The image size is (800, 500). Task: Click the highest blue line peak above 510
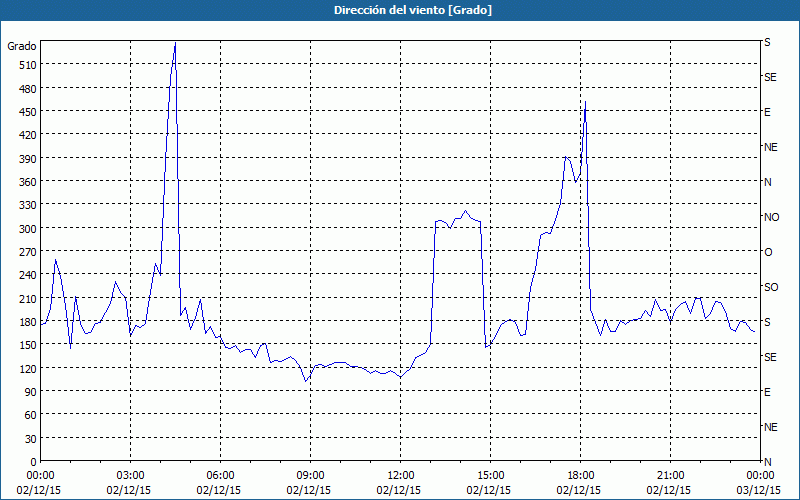pyautogui.click(x=175, y=44)
